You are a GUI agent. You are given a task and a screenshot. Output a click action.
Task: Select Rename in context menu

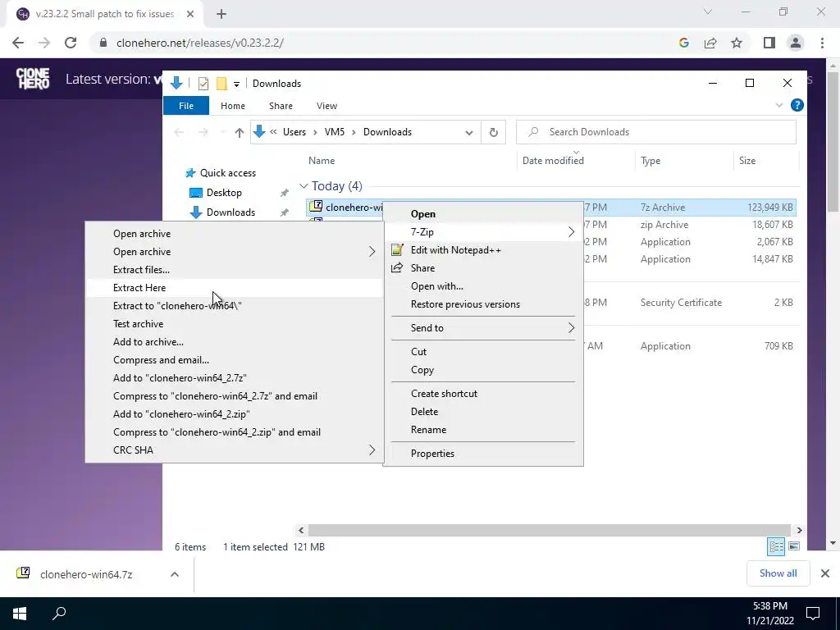click(483, 430)
